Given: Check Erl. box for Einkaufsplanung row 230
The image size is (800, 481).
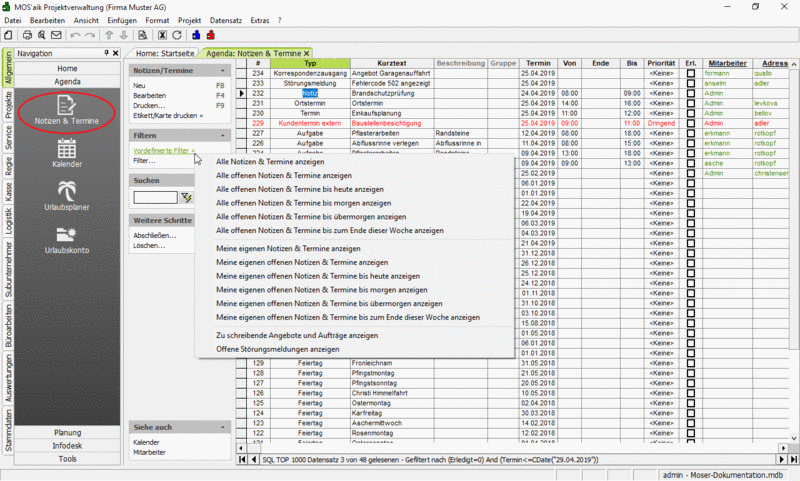Looking at the screenshot, I should click(691, 113).
